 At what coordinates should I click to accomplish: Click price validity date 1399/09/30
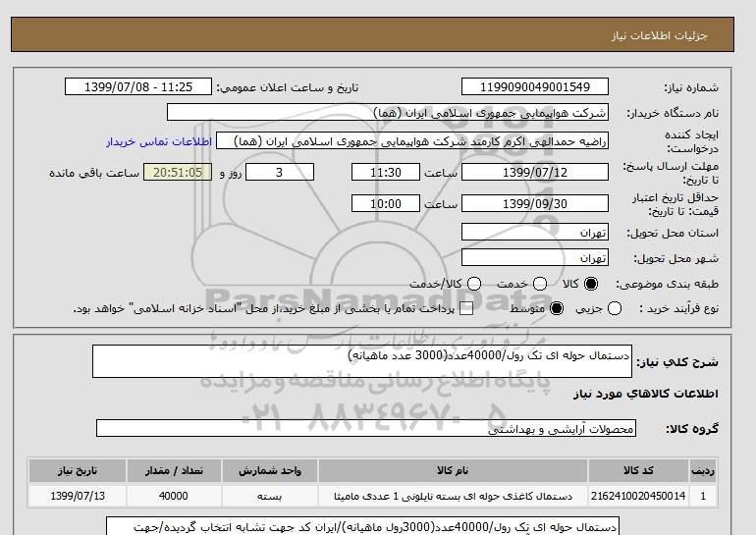[x=535, y=203]
